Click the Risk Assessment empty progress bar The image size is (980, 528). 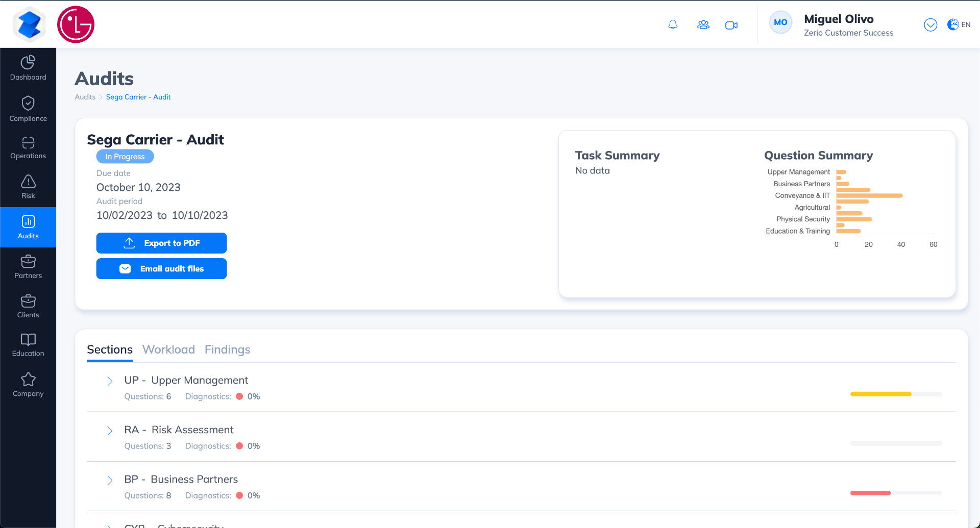(x=896, y=443)
